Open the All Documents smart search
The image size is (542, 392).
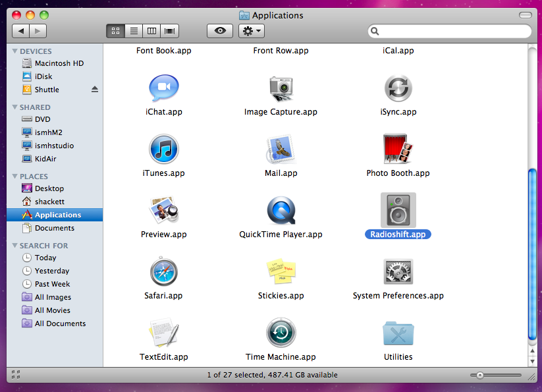pyautogui.click(x=55, y=323)
